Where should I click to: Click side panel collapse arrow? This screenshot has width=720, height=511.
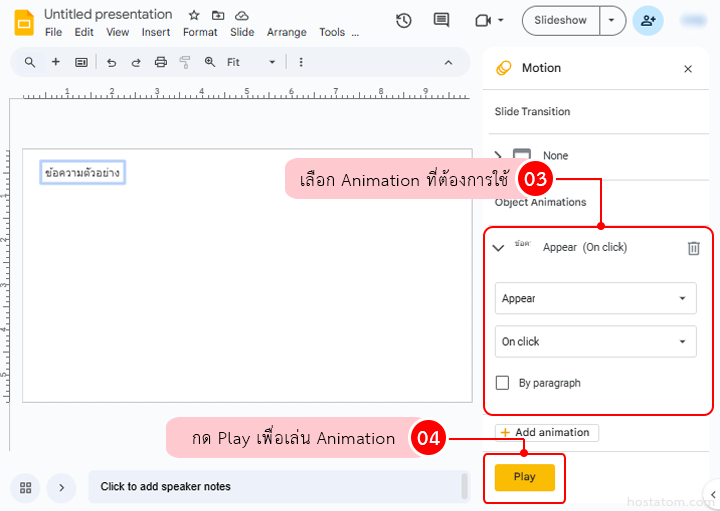(713, 494)
